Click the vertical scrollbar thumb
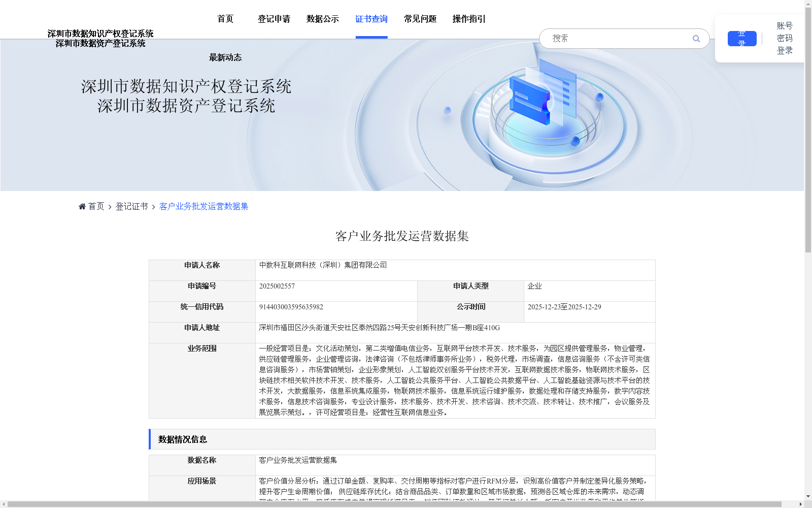The image size is (812, 508). click(x=808, y=130)
